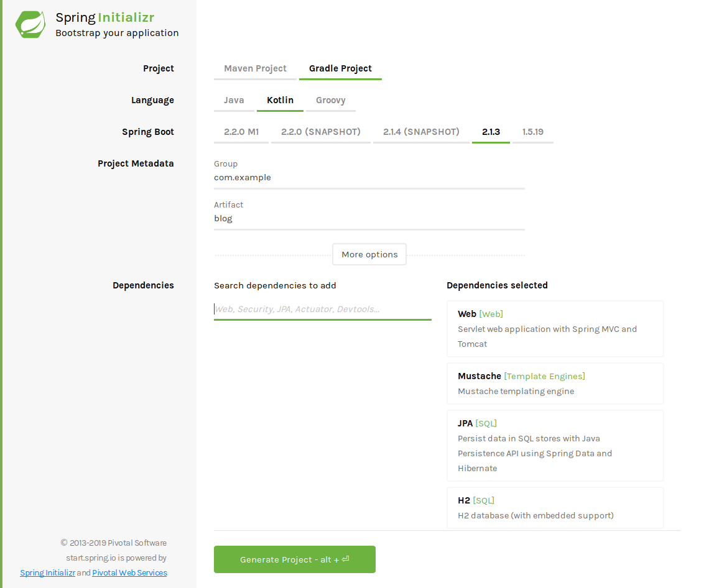Choose Java as the language
Viewport: 709px width, 588px height.
tap(234, 100)
